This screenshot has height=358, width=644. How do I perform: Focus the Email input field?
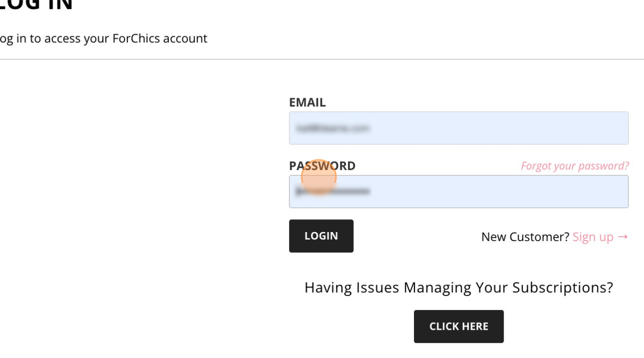[x=459, y=128]
